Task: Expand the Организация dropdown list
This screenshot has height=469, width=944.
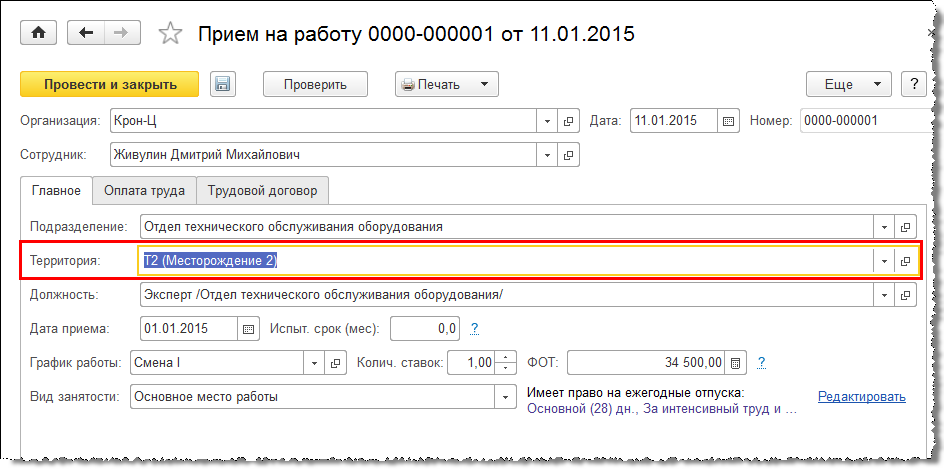Action: (x=547, y=121)
